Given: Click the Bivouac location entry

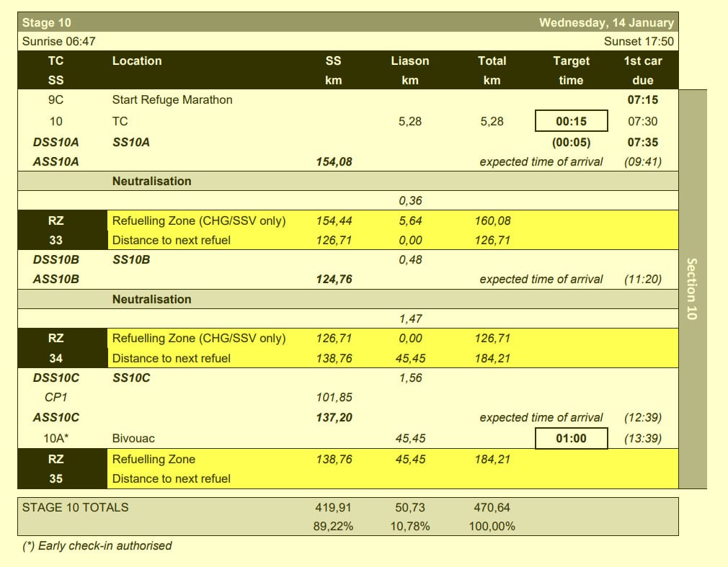Looking at the screenshot, I should [133, 438].
